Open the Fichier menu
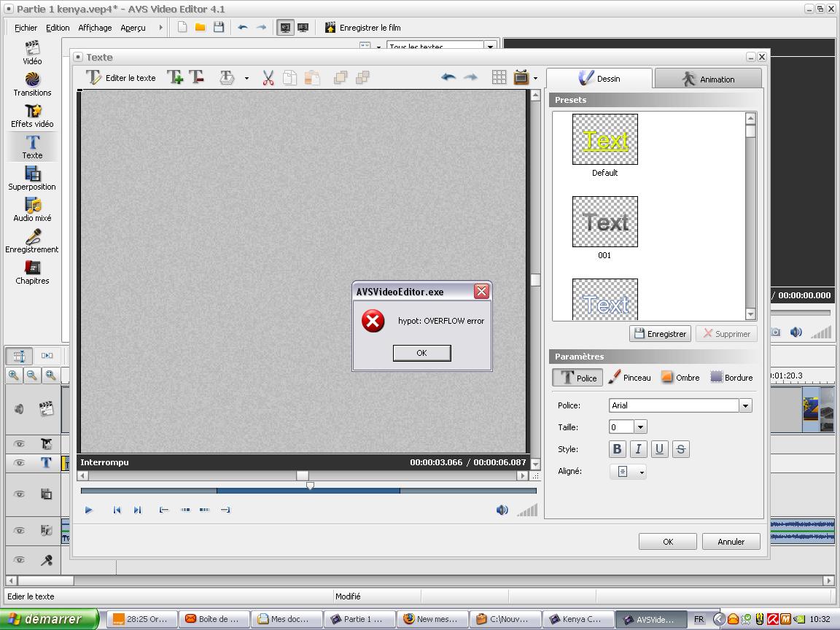 tap(26, 28)
